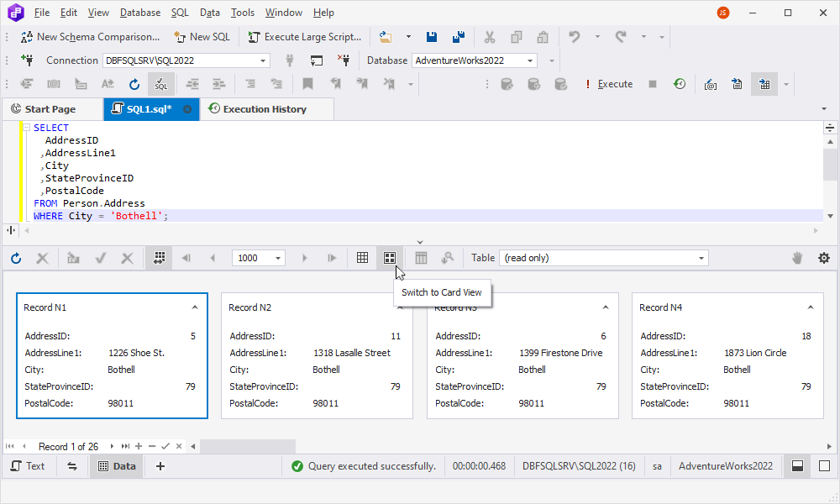The height and width of the screenshot is (504, 840).
Task: Toggle the single-pane layout icon in the status bar
Action: 825,466
